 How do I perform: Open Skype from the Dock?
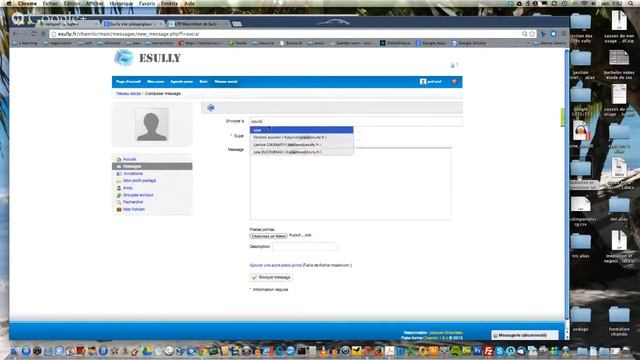click(x=499, y=351)
